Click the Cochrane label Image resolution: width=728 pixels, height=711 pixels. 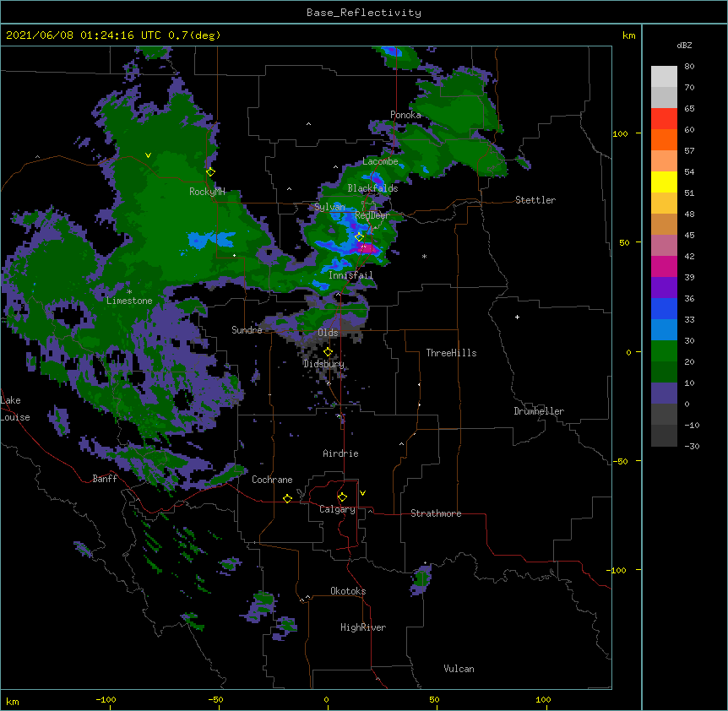pos(272,480)
